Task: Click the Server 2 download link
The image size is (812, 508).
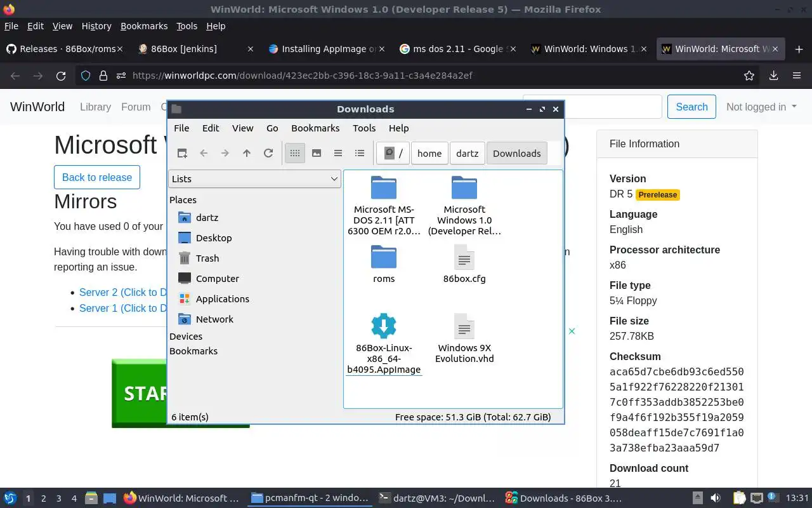Action: (x=123, y=292)
